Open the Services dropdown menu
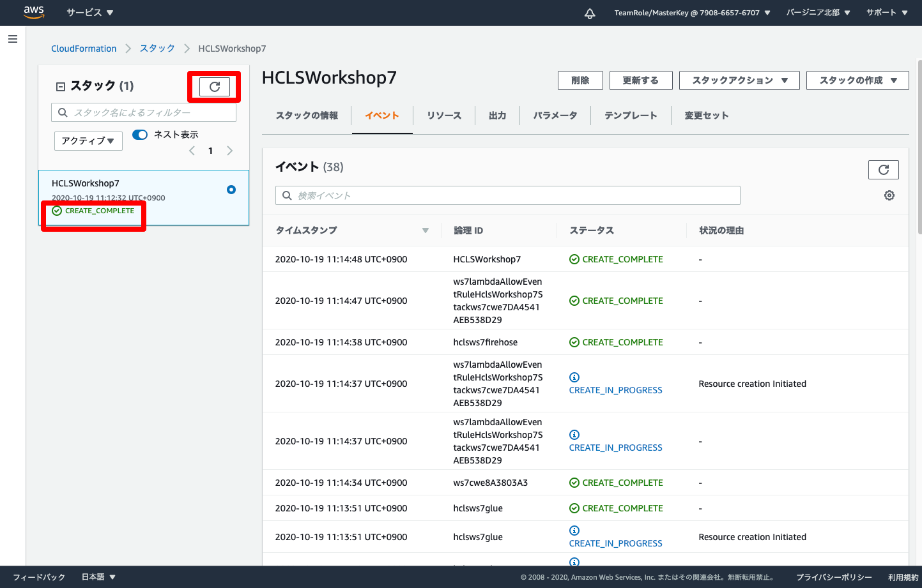The width and height of the screenshot is (922, 588). 90,13
